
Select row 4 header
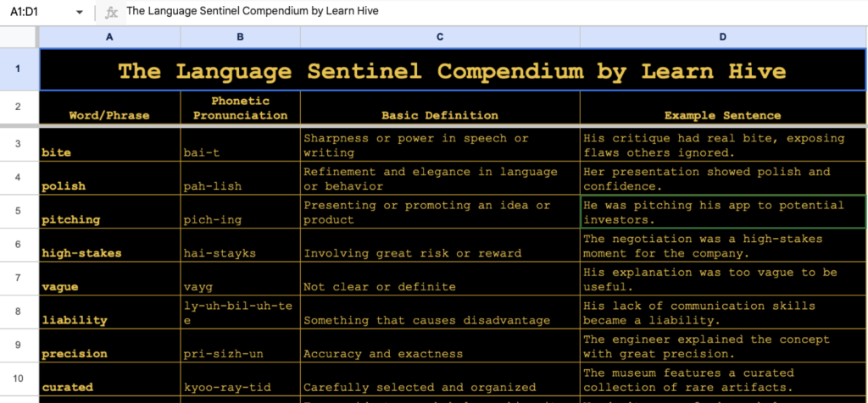pos(19,178)
